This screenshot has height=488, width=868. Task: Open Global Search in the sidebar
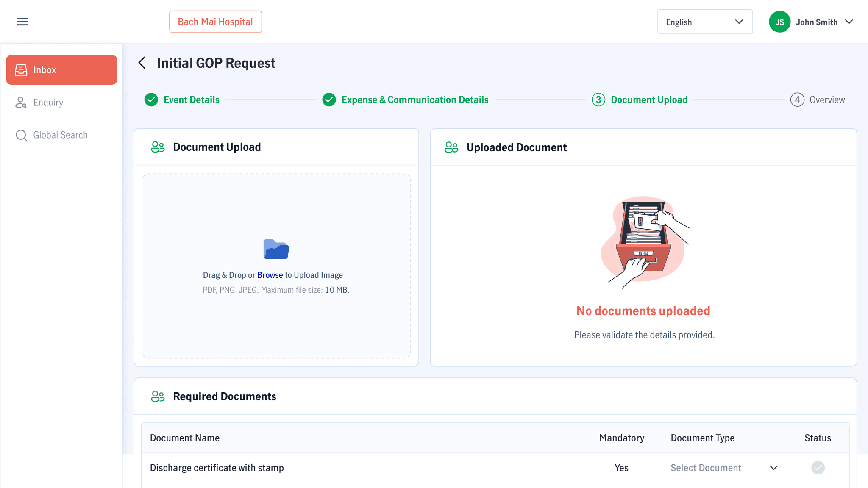coord(60,135)
